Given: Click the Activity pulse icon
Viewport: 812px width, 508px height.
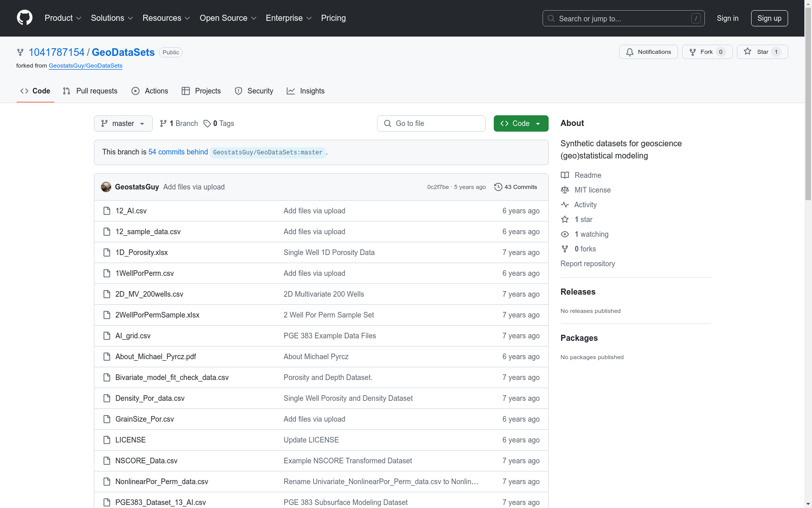Looking at the screenshot, I should coord(565,205).
